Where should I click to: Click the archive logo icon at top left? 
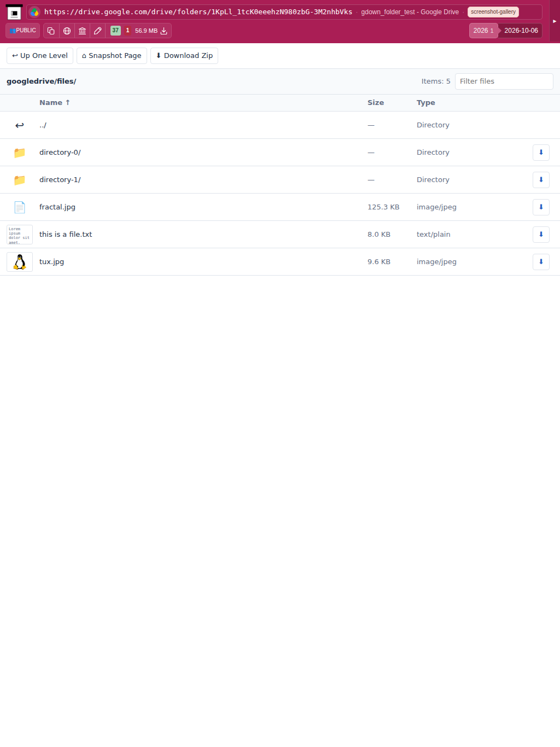pyautogui.click(x=14, y=12)
